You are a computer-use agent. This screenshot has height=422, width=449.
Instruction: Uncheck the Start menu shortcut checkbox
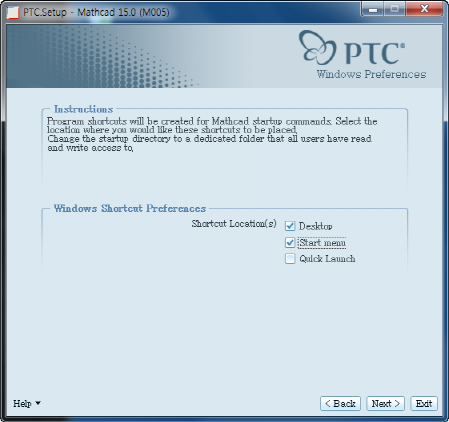pos(290,242)
